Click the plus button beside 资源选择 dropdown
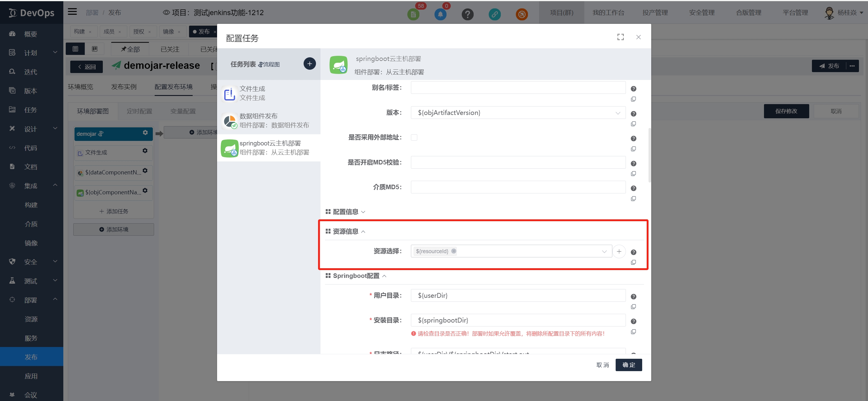The width and height of the screenshot is (868, 401). pyautogui.click(x=619, y=251)
